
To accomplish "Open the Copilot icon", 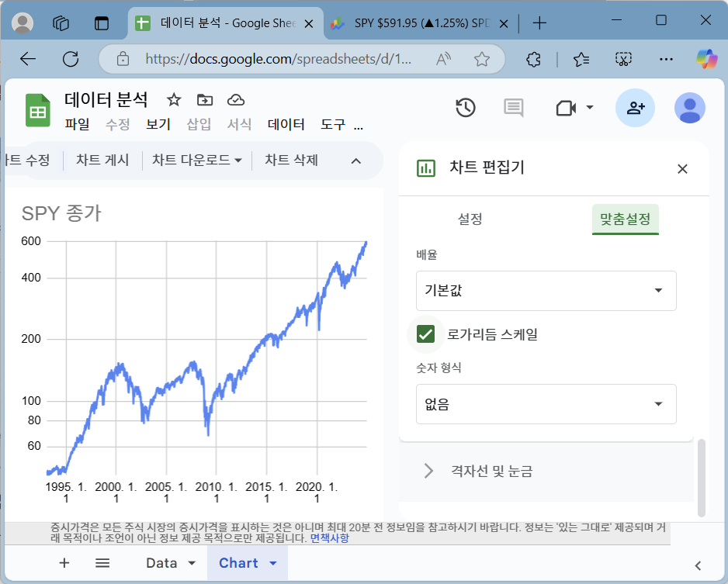I will [707, 59].
